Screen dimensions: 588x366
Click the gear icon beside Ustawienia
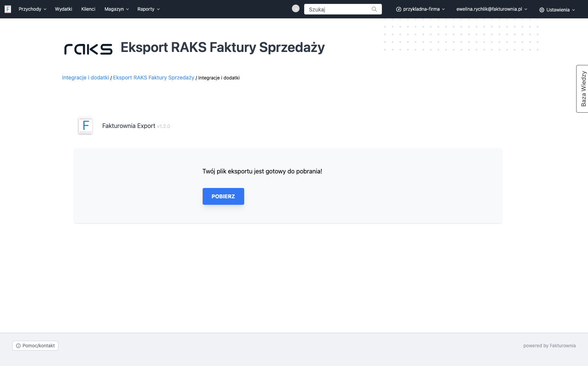pos(542,10)
